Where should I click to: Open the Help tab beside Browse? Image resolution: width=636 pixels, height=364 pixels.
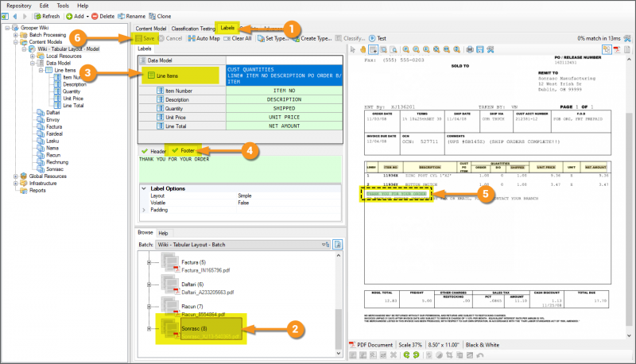[163, 233]
